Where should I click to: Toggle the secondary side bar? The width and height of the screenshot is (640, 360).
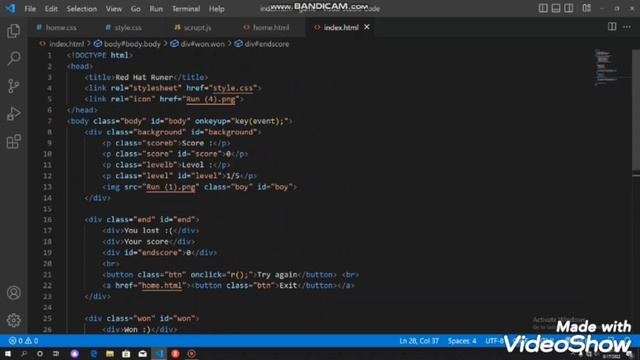coord(569,8)
